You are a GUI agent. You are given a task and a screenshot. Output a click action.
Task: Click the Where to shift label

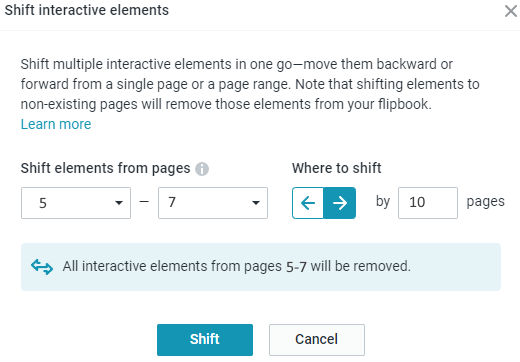(x=337, y=168)
